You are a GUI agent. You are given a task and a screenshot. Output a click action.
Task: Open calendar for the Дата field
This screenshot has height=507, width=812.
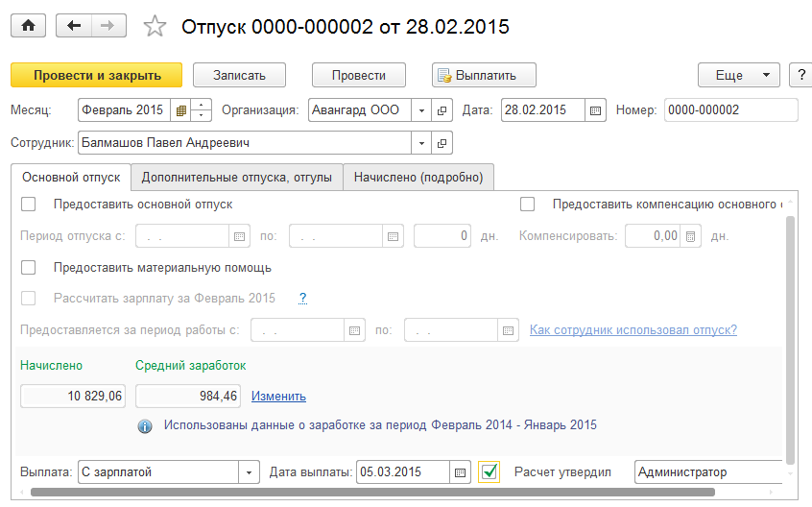595,110
